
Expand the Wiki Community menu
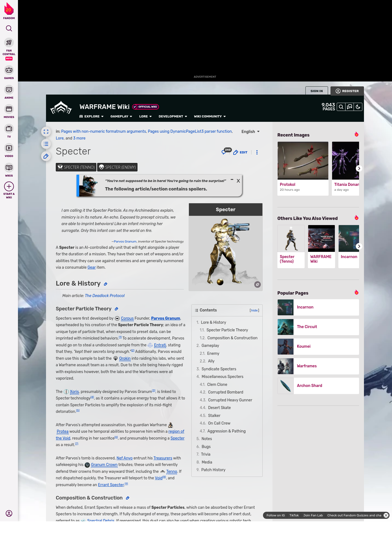(210, 116)
